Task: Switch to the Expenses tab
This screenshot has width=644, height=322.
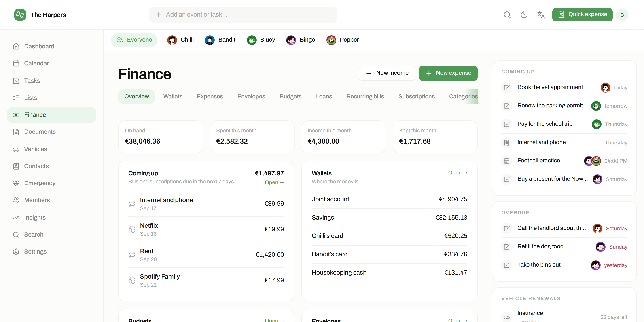Action: (x=210, y=97)
